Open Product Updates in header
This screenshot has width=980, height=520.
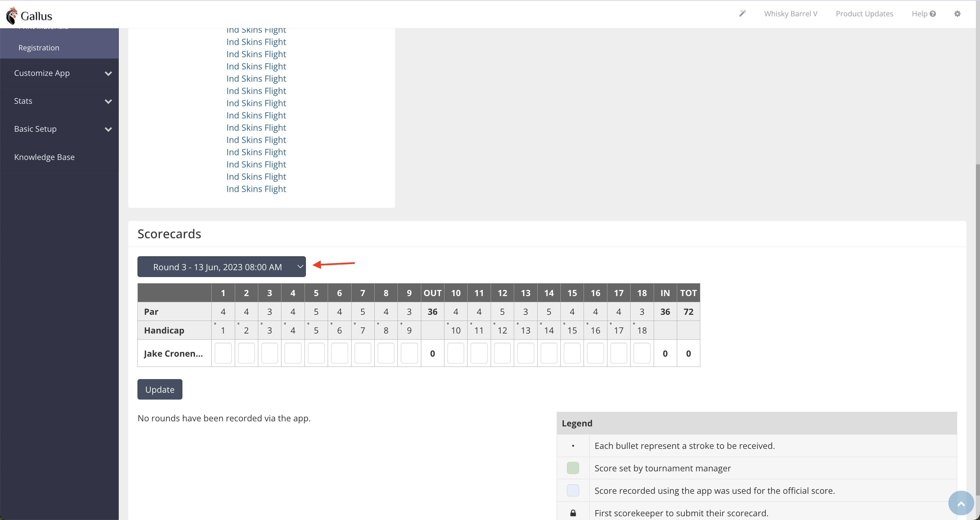pos(864,14)
